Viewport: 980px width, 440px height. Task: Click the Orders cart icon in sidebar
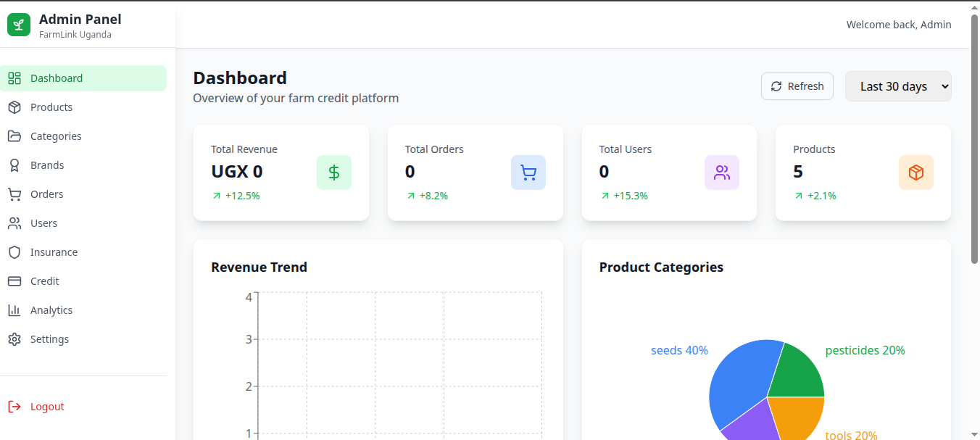(x=14, y=194)
